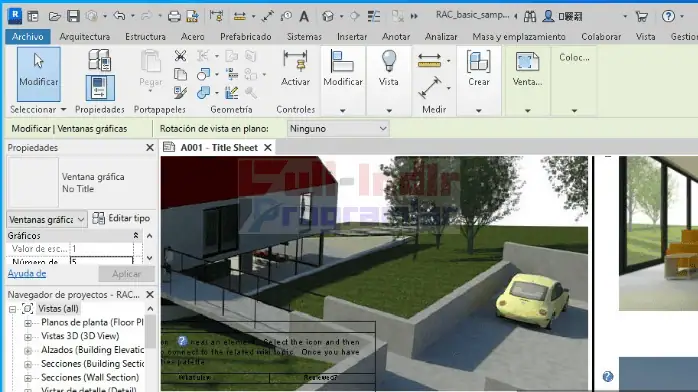
Task: Switch to the Arquitectura ribbon tab
Action: tap(85, 36)
